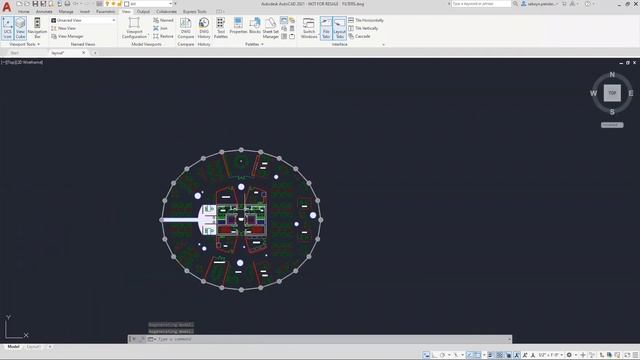Viewport: 640px width, 360px height.
Task: Toggle Lineweight display in status bar
Action: click(490, 355)
